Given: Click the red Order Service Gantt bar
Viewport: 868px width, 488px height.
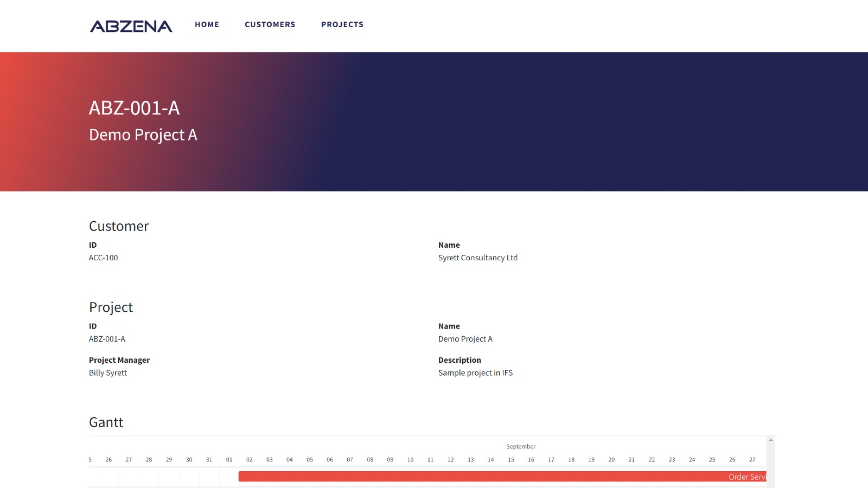Looking at the screenshot, I should [x=502, y=477].
